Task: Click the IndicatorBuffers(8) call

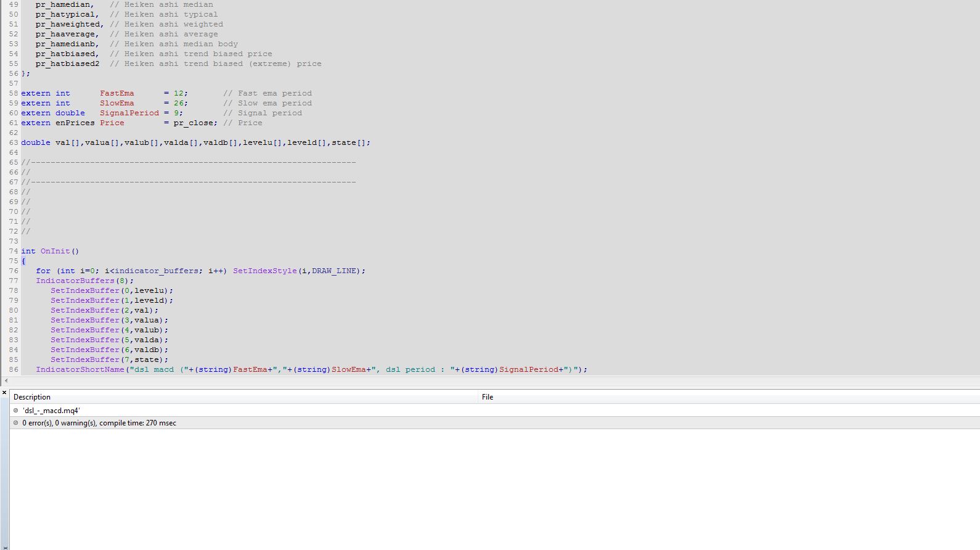Action: (x=84, y=281)
